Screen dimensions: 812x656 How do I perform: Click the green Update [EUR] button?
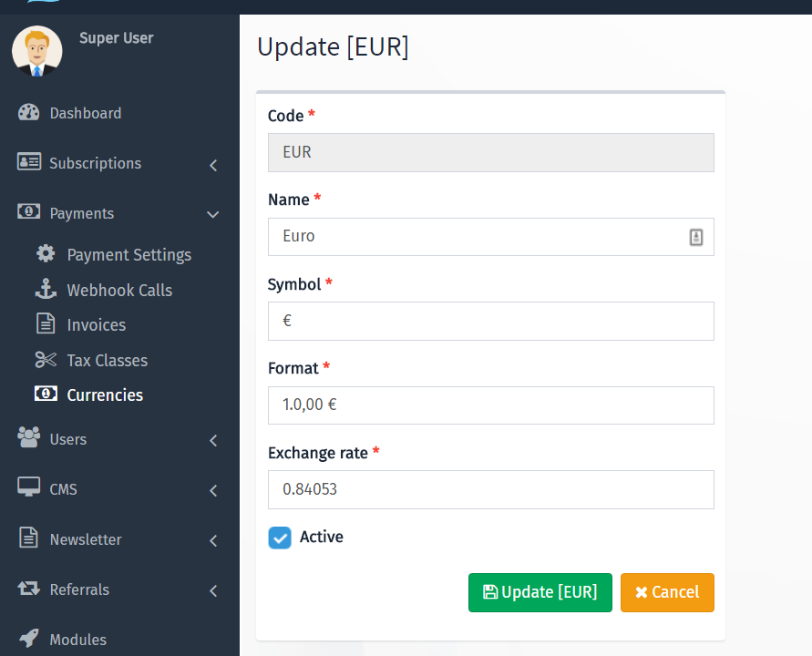540,592
